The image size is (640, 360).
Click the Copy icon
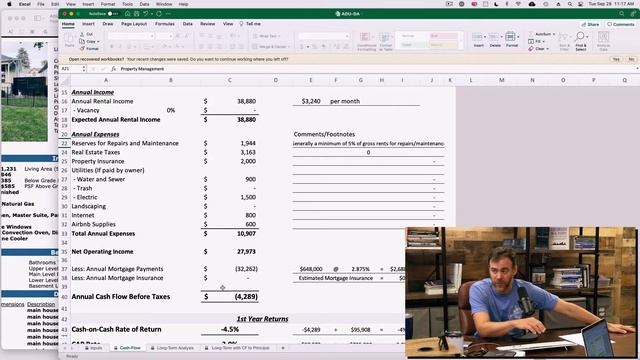(x=83, y=42)
